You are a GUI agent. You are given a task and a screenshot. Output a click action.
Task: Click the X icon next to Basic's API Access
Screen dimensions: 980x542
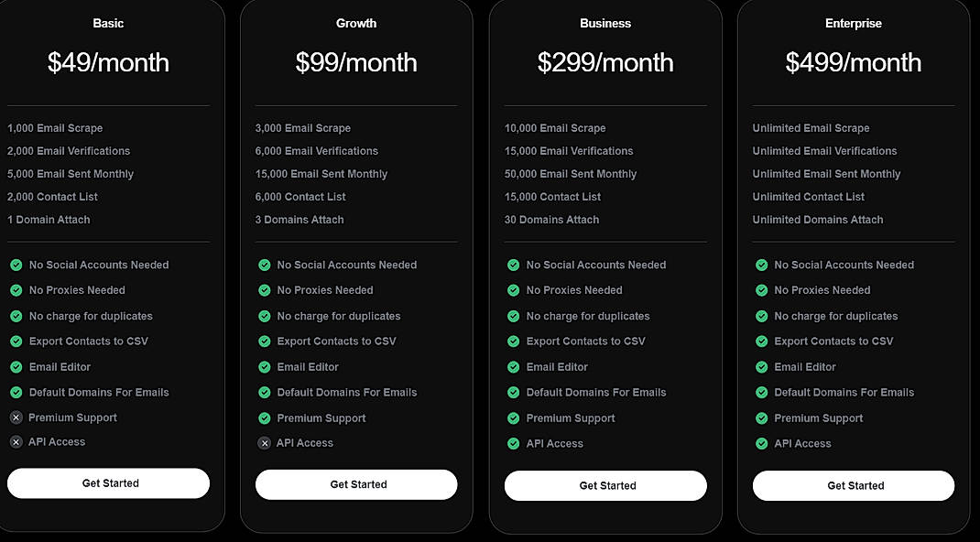point(18,442)
